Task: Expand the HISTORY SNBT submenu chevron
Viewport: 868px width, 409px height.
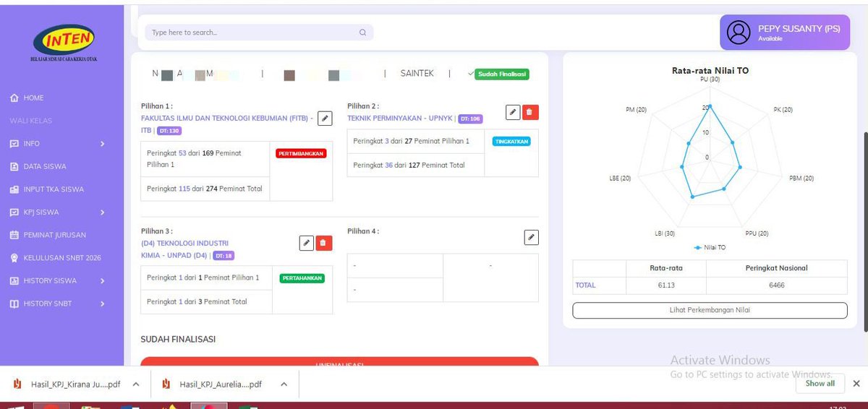Action: tap(102, 304)
